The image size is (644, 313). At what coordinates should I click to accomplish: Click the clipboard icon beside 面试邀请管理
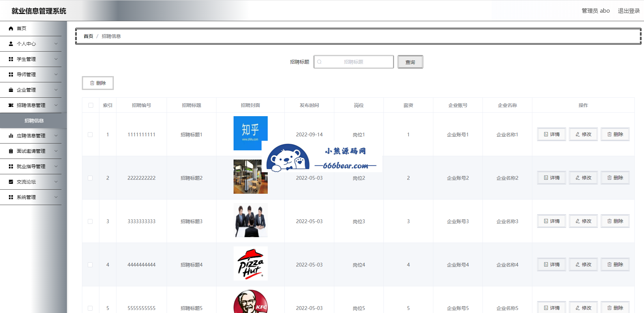pos(11,151)
